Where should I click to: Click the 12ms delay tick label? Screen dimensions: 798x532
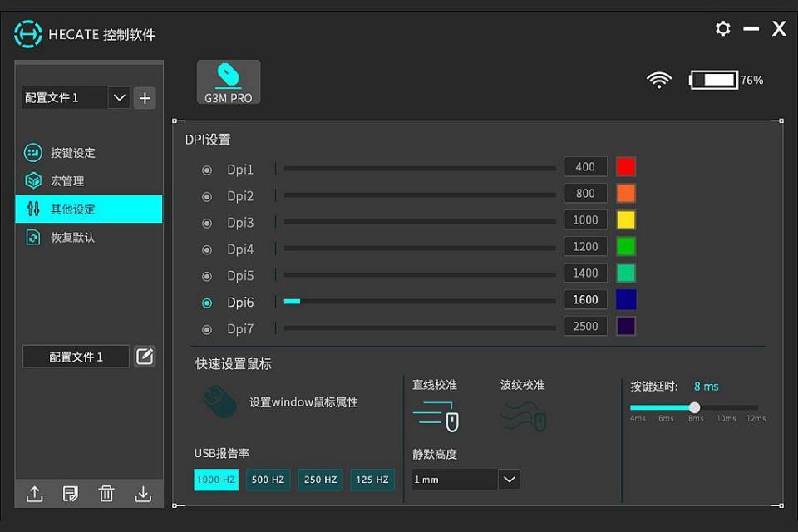[756, 418]
